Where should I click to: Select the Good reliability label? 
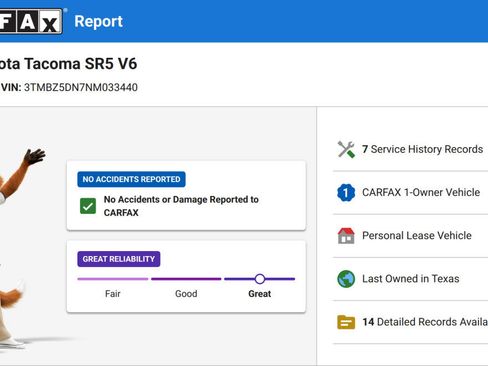click(186, 294)
